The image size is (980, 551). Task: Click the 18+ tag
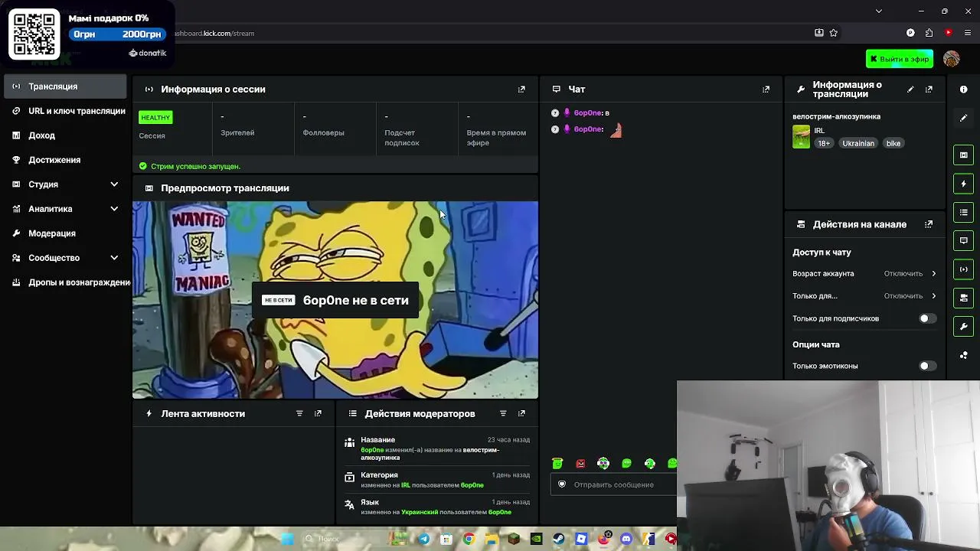(x=824, y=143)
